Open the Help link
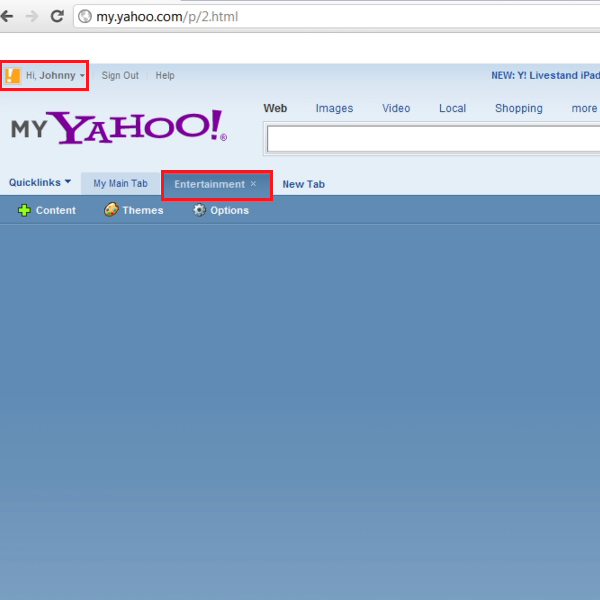Viewport: 600px width, 600px height. coord(165,75)
